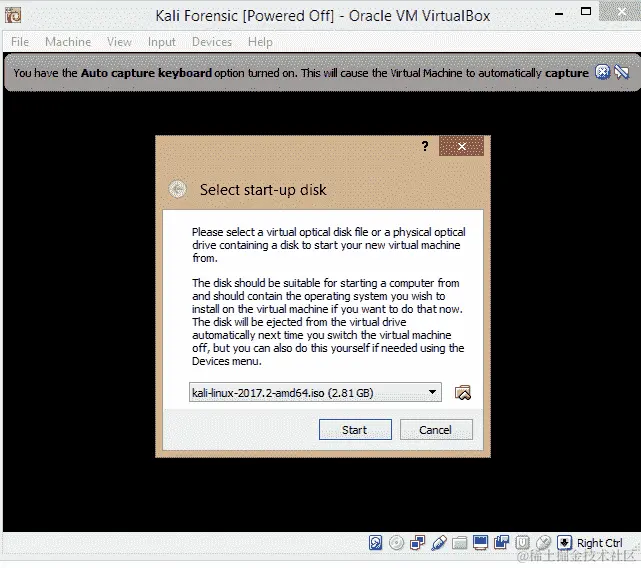Click the Cancel button
This screenshot has height=568, width=641.
pyautogui.click(x=436, y=429)
